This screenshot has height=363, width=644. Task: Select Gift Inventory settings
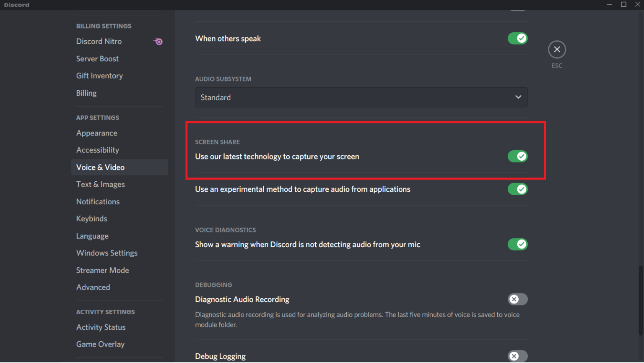click(x=99, y=76)
